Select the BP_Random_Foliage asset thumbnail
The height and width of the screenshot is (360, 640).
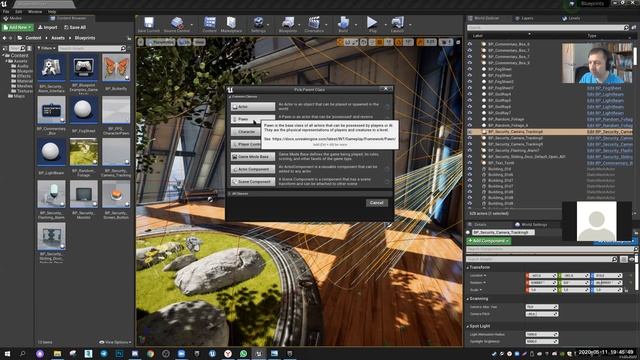(84, 151)
